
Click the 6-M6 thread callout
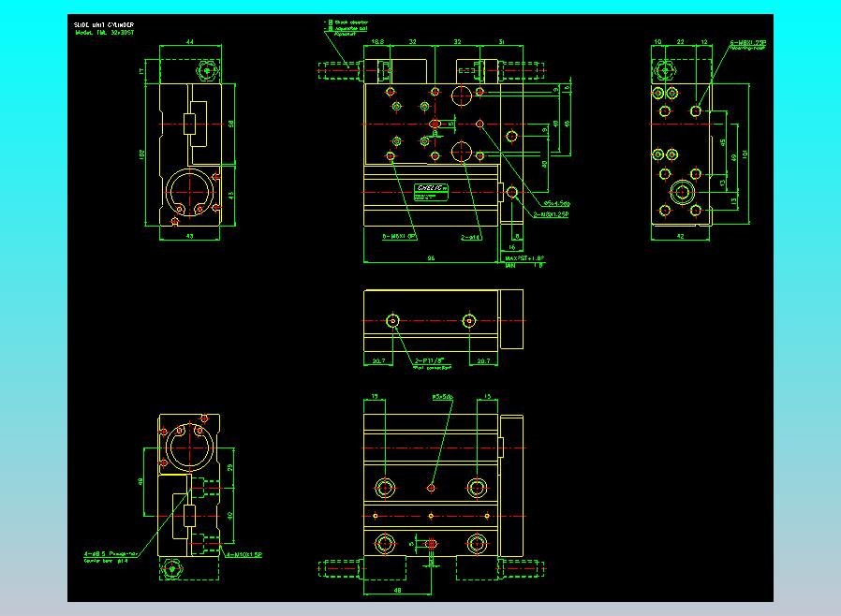(399, 236)
